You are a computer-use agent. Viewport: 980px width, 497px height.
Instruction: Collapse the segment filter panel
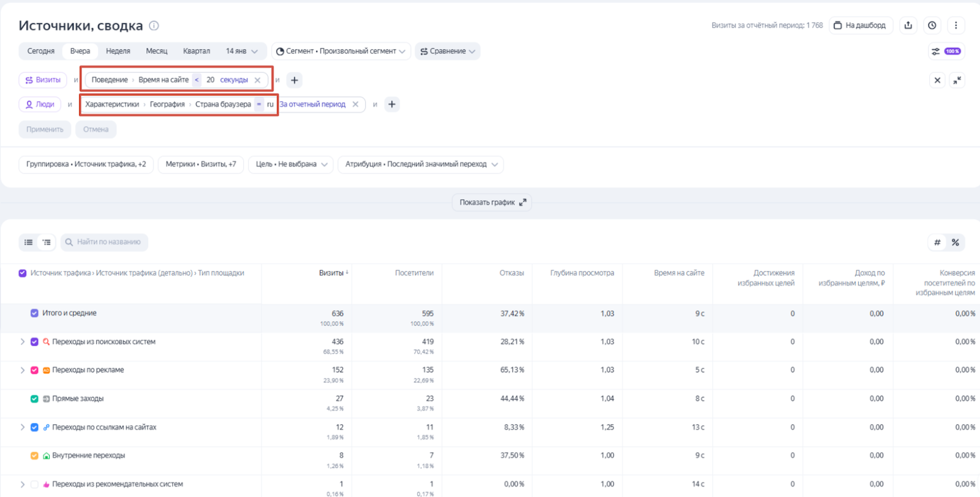[x=957, y=80]
